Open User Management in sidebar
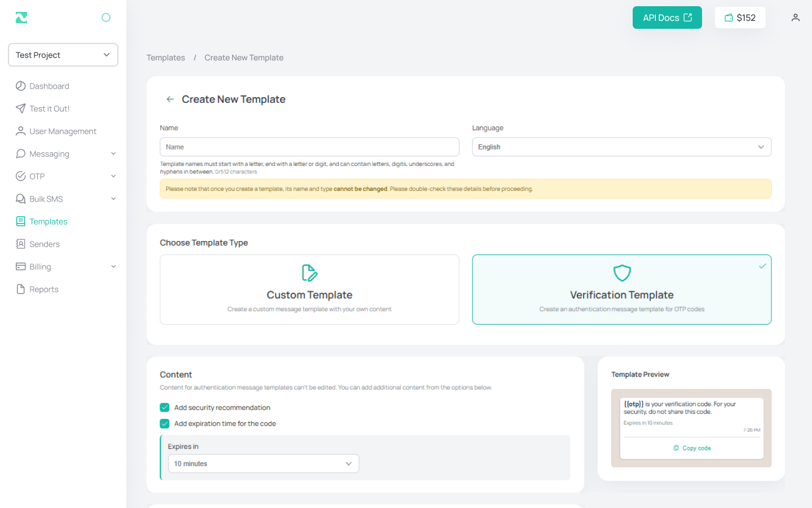The height and width of the screenshot is (508, 812). [x=63, y=131]
